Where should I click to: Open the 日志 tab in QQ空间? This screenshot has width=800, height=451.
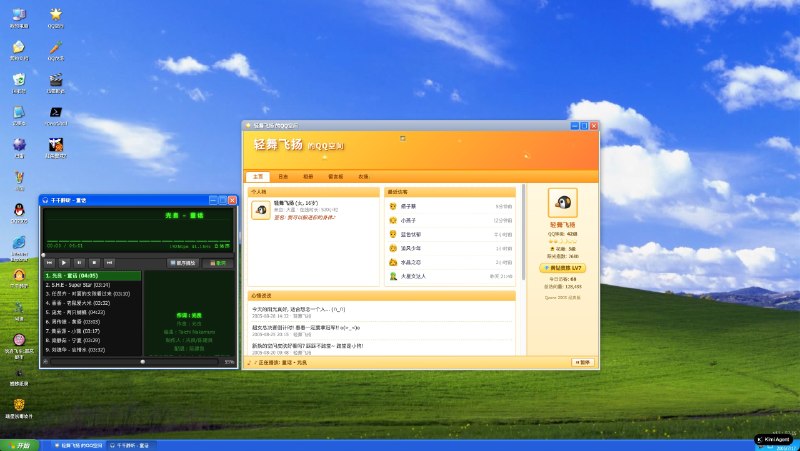click(283, 177)
